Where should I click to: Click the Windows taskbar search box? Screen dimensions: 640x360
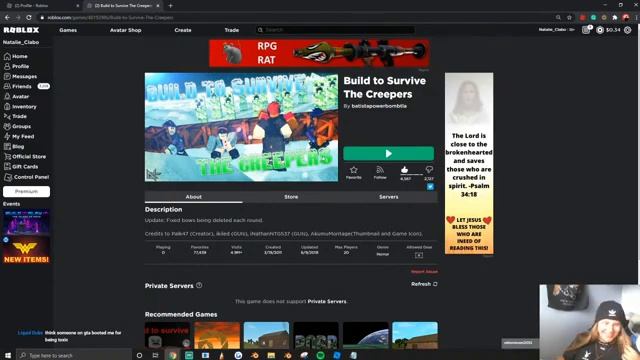[x=74, y=355]
